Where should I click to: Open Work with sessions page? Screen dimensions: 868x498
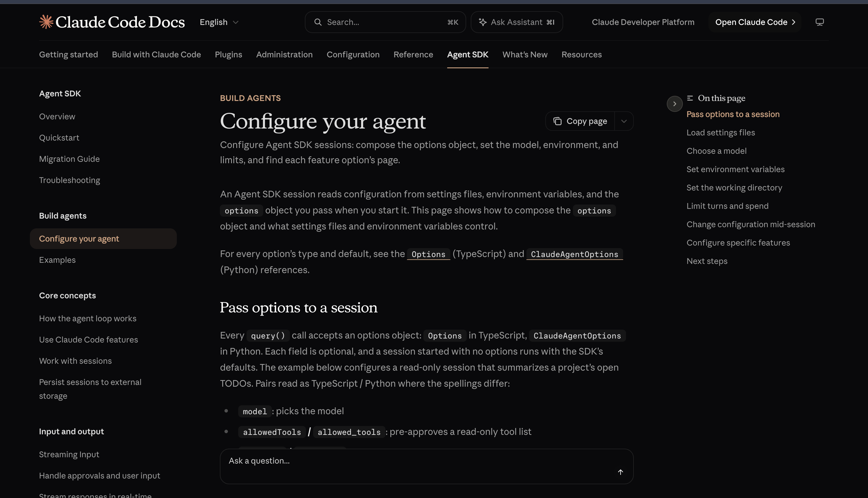click(x=75, y=361)
